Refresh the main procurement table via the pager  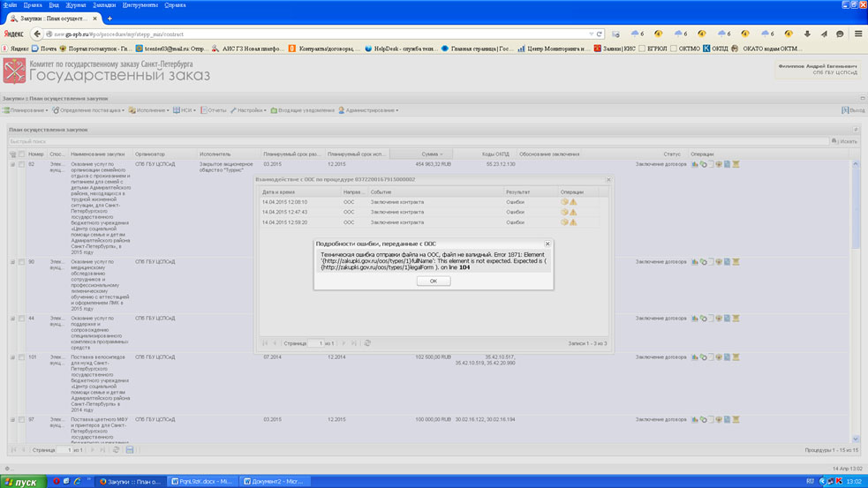pos(117,450)
